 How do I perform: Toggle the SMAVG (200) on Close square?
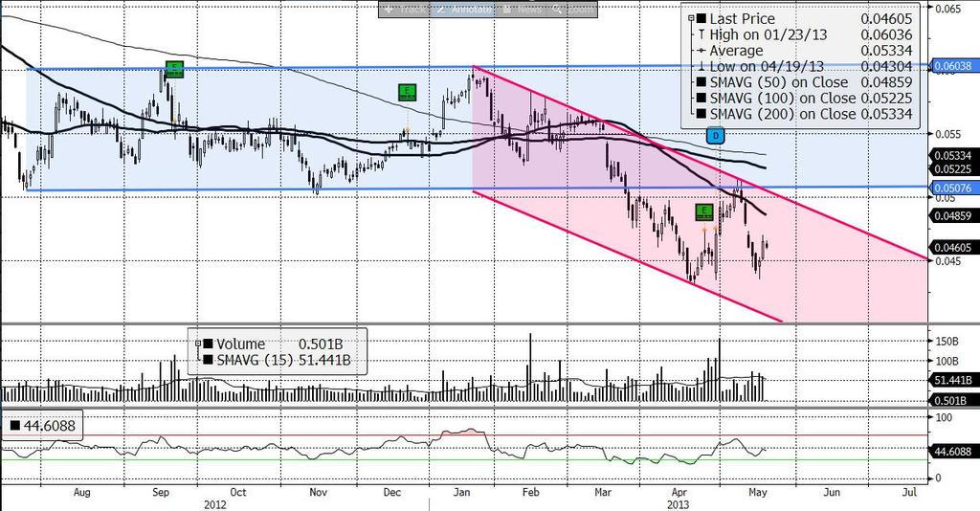point(702,114)
